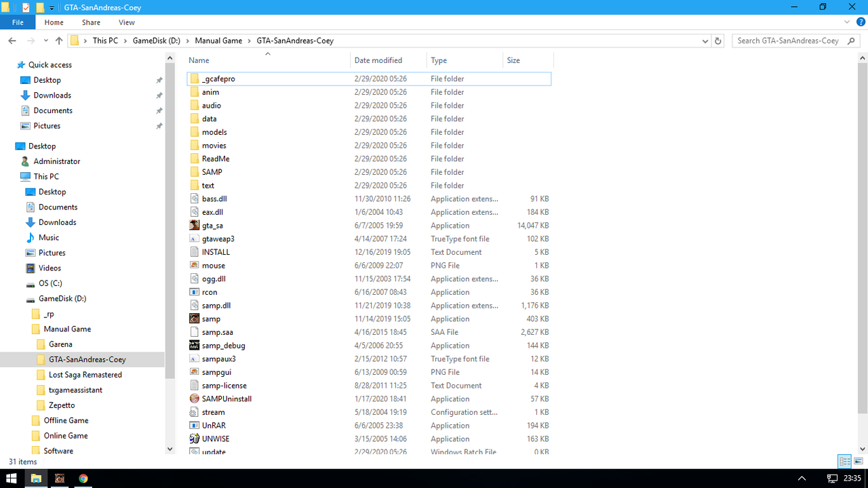
Task: Switch to large icons view
Action: point(858,462)
